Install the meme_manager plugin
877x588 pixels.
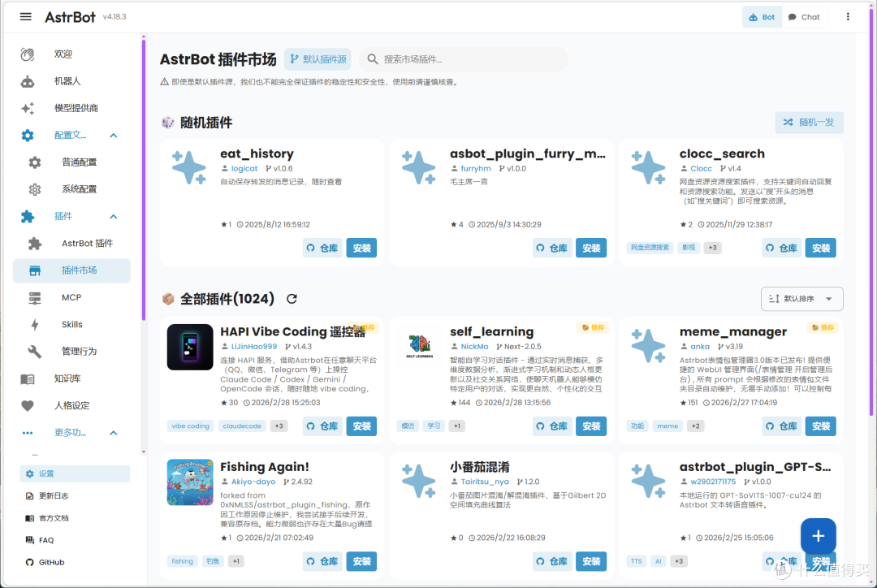[820, 426]
